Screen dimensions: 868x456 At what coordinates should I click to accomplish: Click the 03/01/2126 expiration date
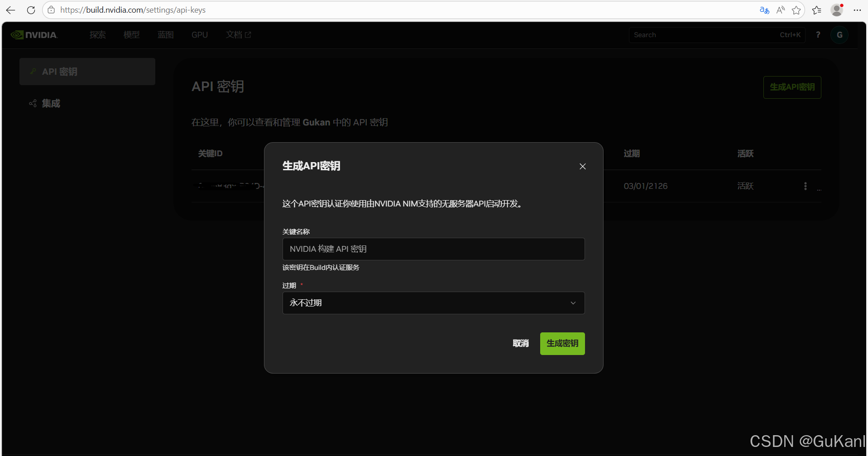coord(646,186)
